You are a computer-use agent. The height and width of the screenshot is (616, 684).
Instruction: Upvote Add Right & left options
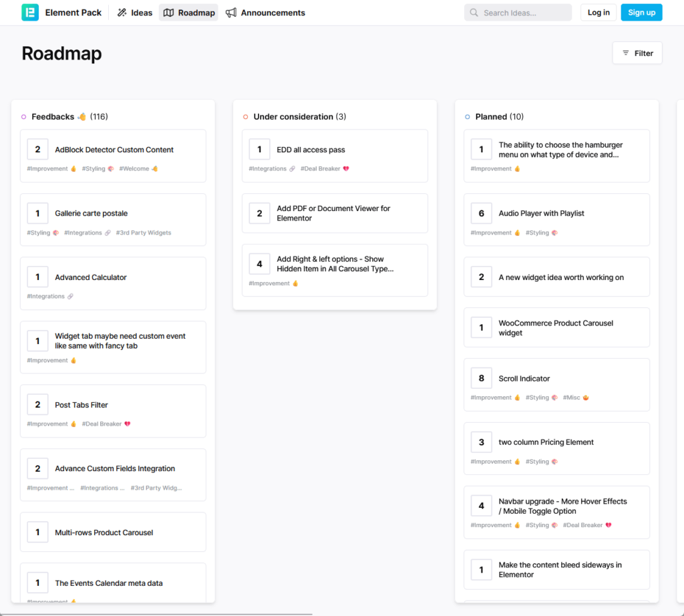pyautogui.click(x=260, y=264)
